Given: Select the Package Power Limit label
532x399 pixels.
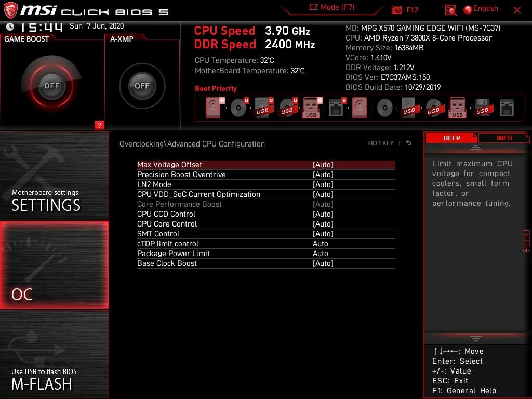Looking at the screenshot, I should 174,254.
